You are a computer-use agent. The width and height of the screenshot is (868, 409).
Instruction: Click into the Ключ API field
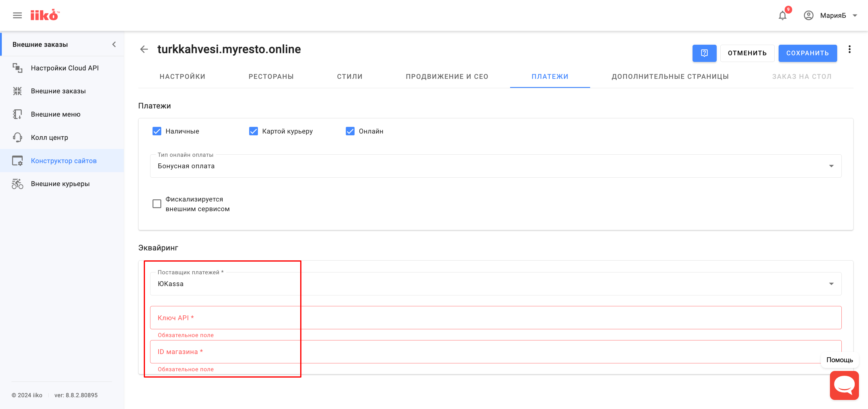[x=496, y=318]
